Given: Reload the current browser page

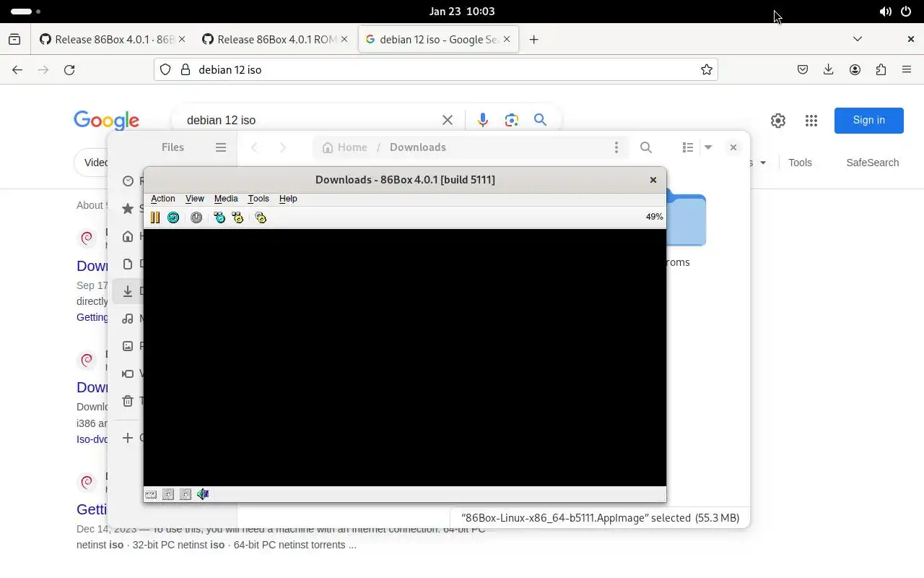Looking at the screenshot, I should click(x=69, y=70).
